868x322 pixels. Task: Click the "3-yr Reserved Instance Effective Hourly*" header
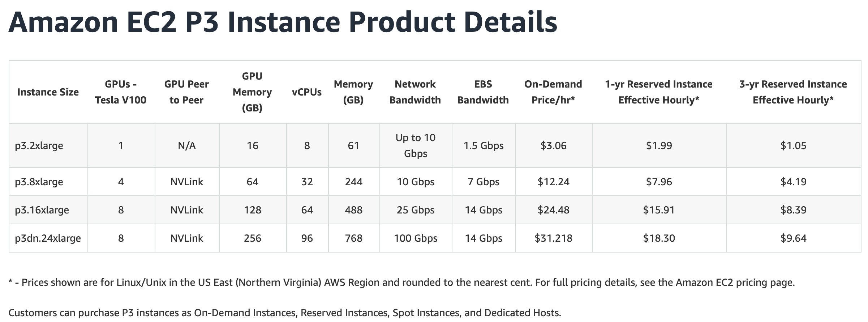(x=793, y=92)
